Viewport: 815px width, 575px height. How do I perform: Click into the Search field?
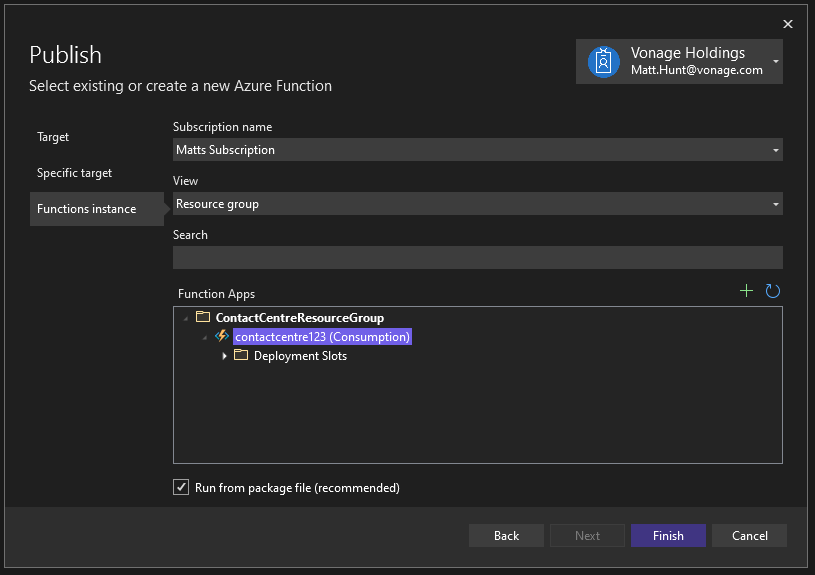click(x=478, y=257)
